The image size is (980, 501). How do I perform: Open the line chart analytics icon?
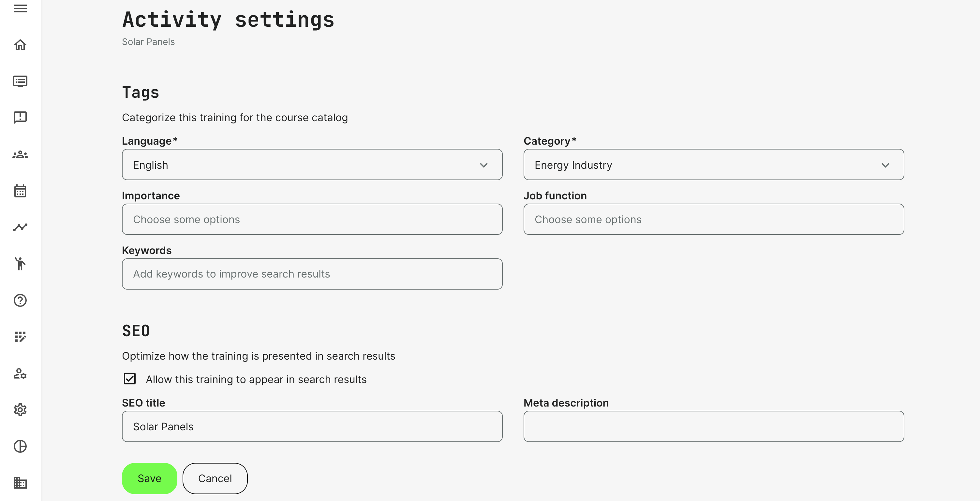(20, 227)
